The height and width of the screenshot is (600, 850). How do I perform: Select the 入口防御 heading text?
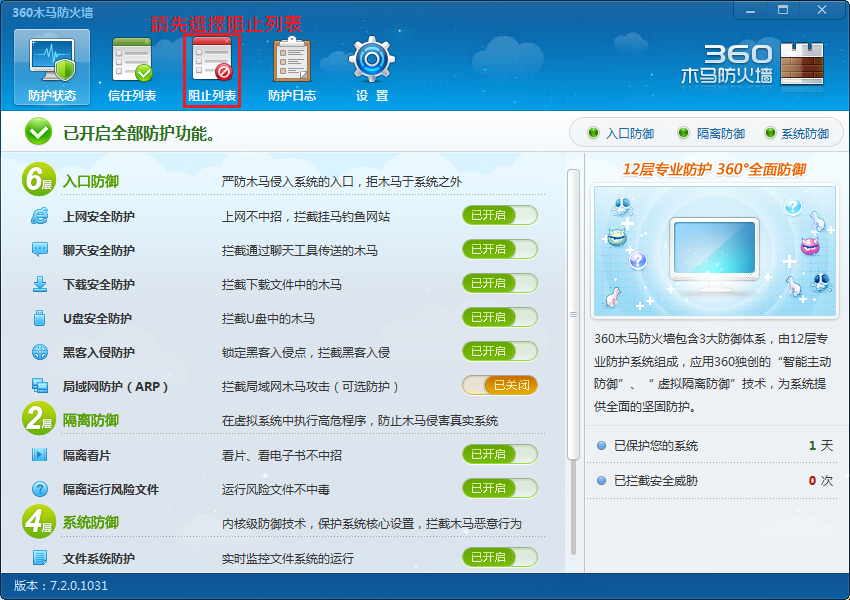click(91, 181)
